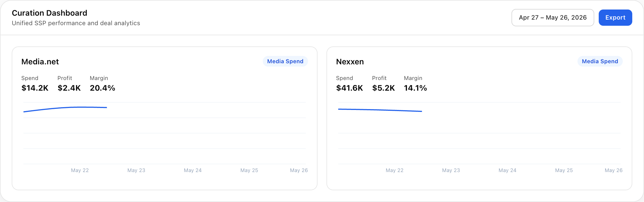This screenshot has width=644, height=202.
Task: Click the May 24 axis label in the Media.net chart
Action: pos(193,170)
